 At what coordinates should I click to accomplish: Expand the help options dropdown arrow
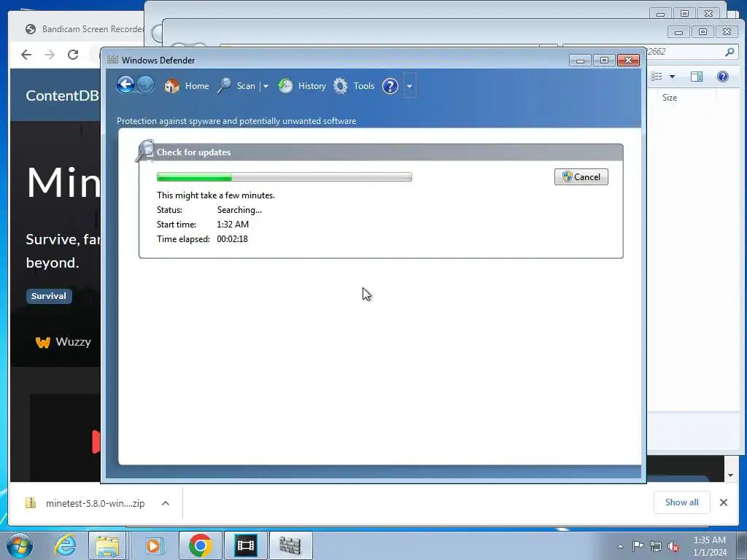[x=410, y=86]
